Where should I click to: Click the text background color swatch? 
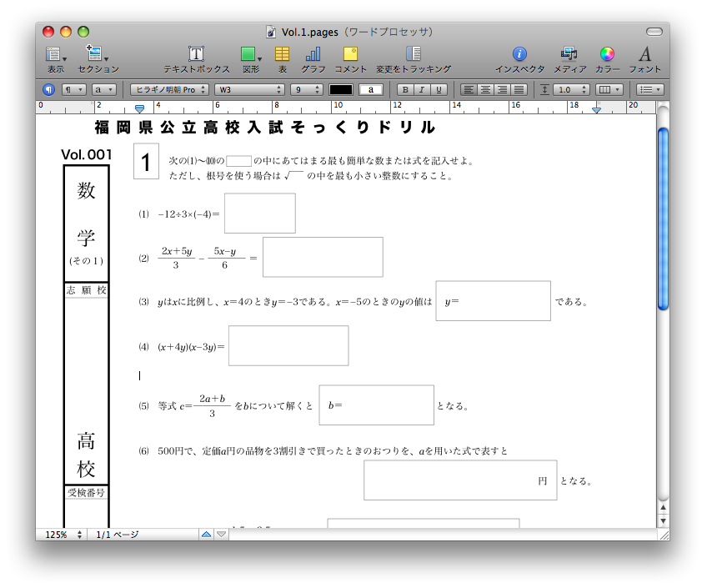(371, 90)
